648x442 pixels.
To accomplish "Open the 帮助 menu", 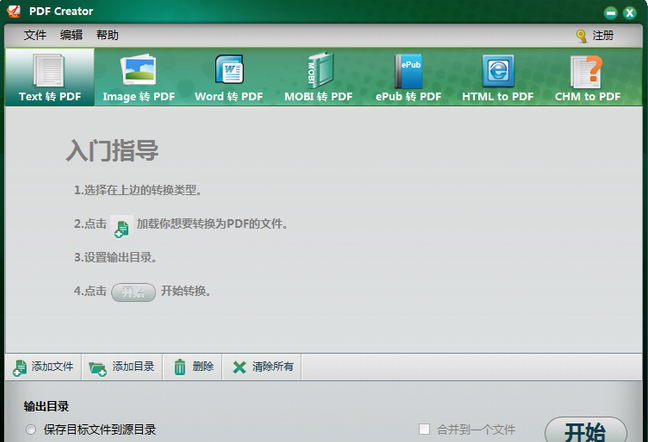I will point(107,35).
